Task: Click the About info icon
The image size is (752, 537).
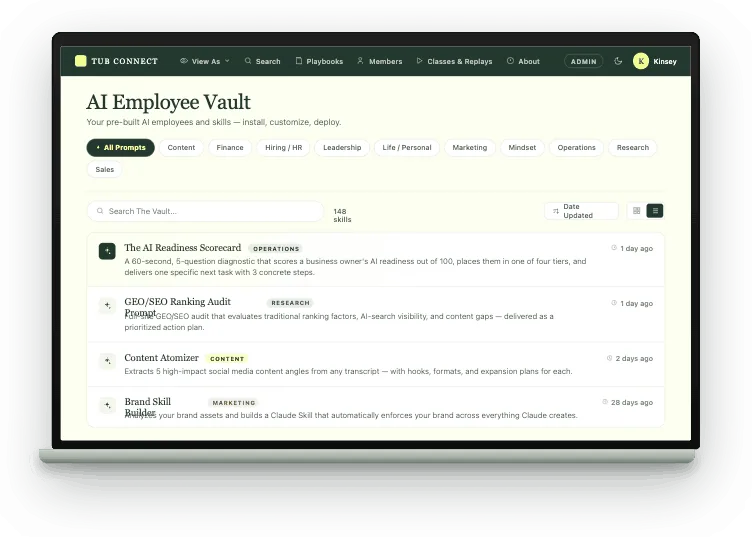Action: coord(510,61)
